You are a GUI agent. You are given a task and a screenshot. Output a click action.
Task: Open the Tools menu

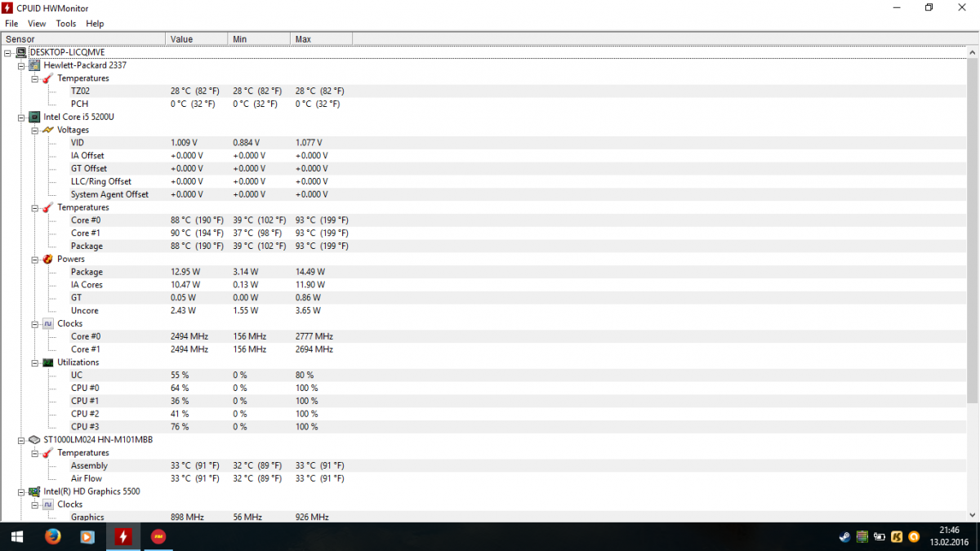[66, 24]
